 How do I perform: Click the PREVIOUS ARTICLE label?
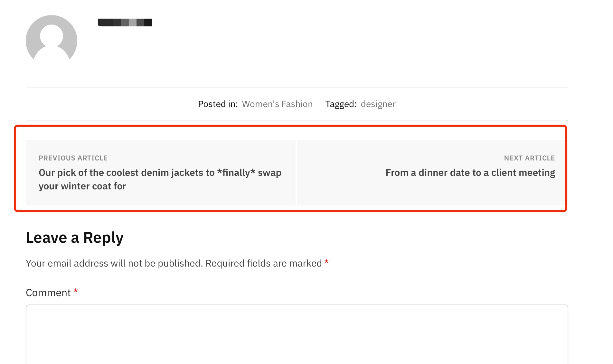tap(73, 158)
